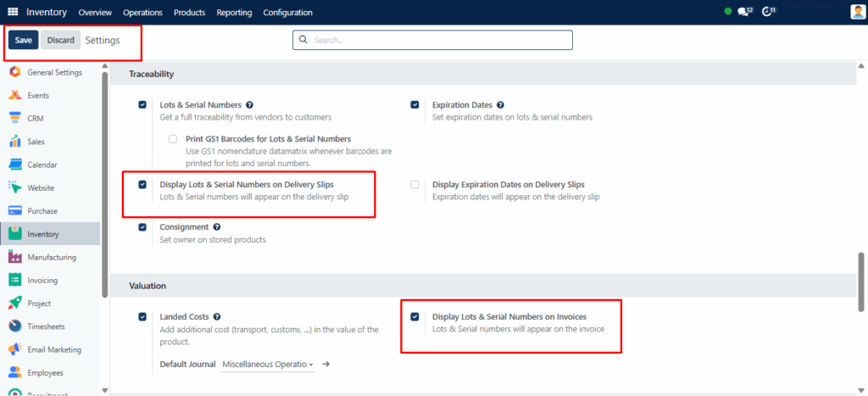Click the Valuation section heading
The image size is (868, 396).
tap(147, 286)
